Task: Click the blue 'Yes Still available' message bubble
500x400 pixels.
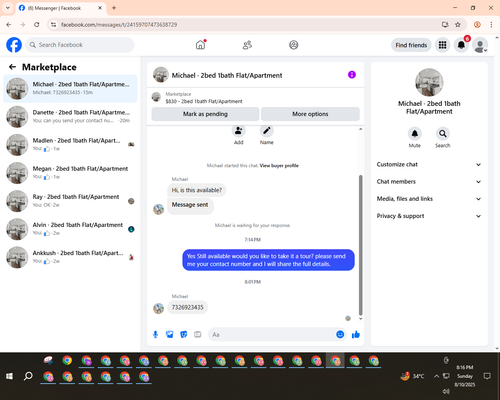Action: (268, 260)
